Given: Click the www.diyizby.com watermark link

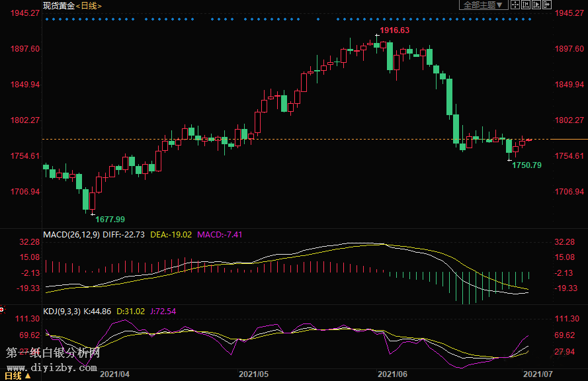Looking at the screenshot, I should click(x=53, y=368).
